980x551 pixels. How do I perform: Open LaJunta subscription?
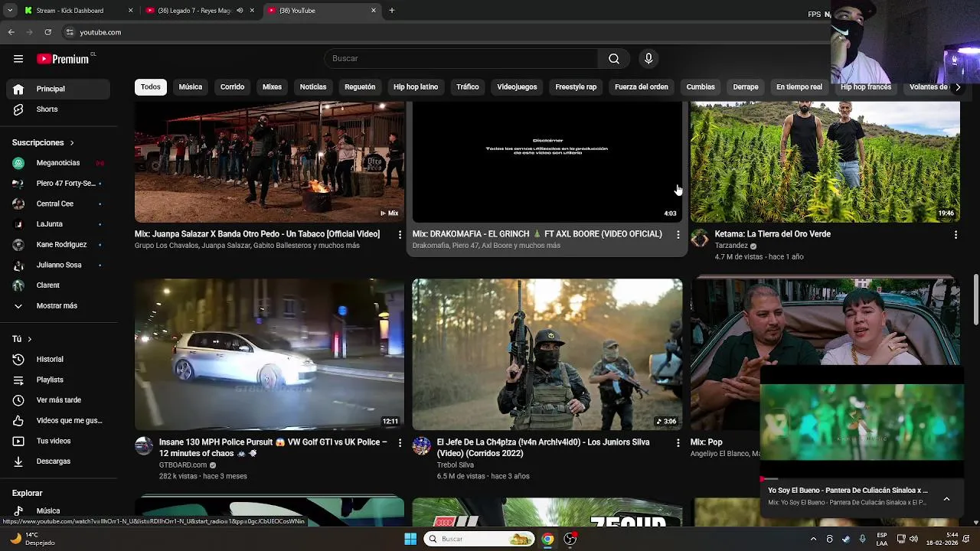[58, 224]
